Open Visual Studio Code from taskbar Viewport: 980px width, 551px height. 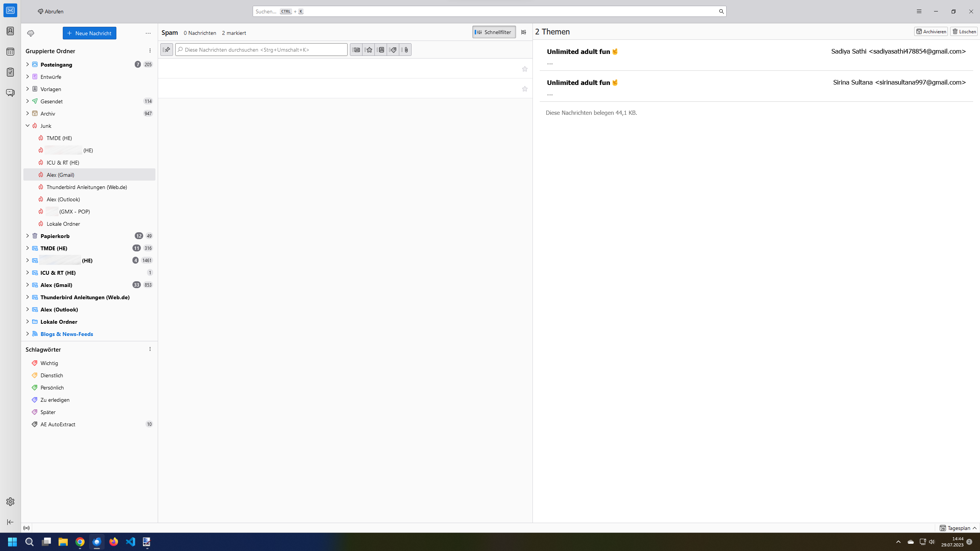coord(131,542)
